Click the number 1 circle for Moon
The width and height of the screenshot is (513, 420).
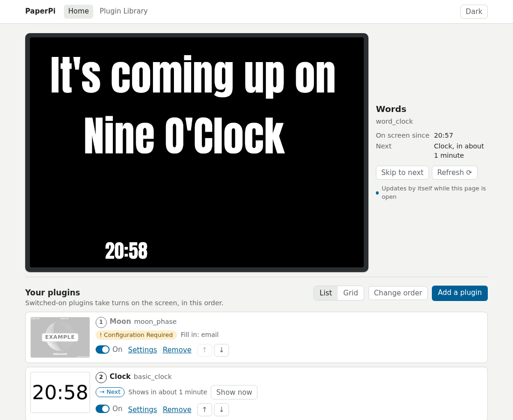tap(101, 322)
